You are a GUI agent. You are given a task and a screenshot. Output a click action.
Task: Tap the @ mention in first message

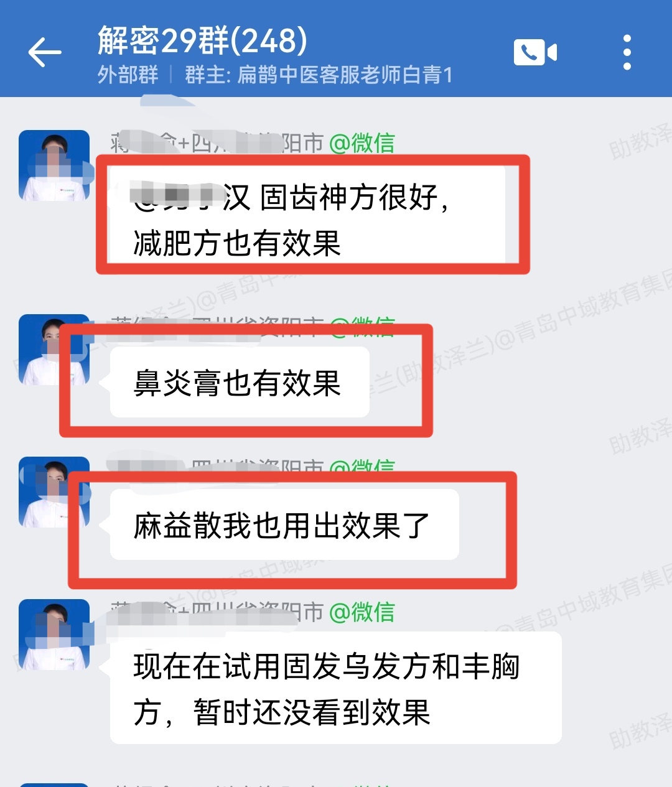(191, 197)
